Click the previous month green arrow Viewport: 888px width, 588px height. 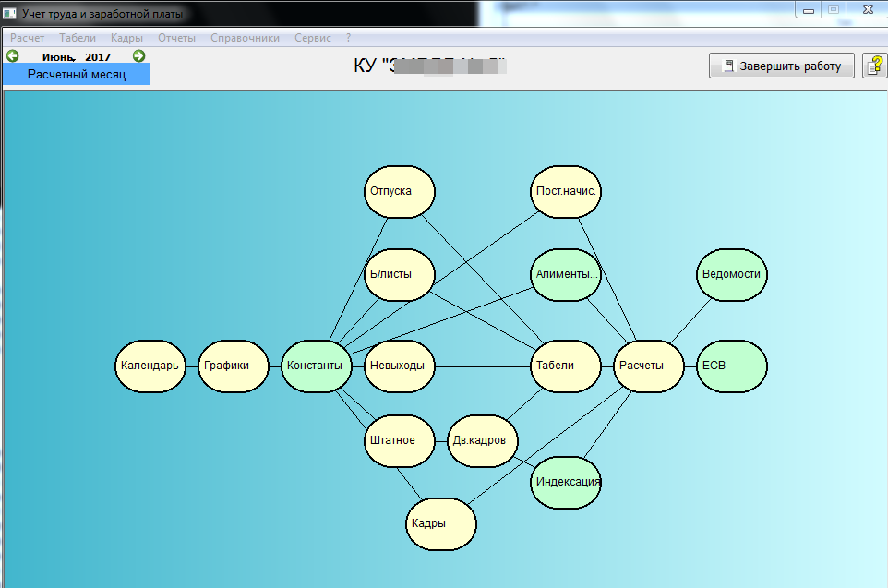13,56
